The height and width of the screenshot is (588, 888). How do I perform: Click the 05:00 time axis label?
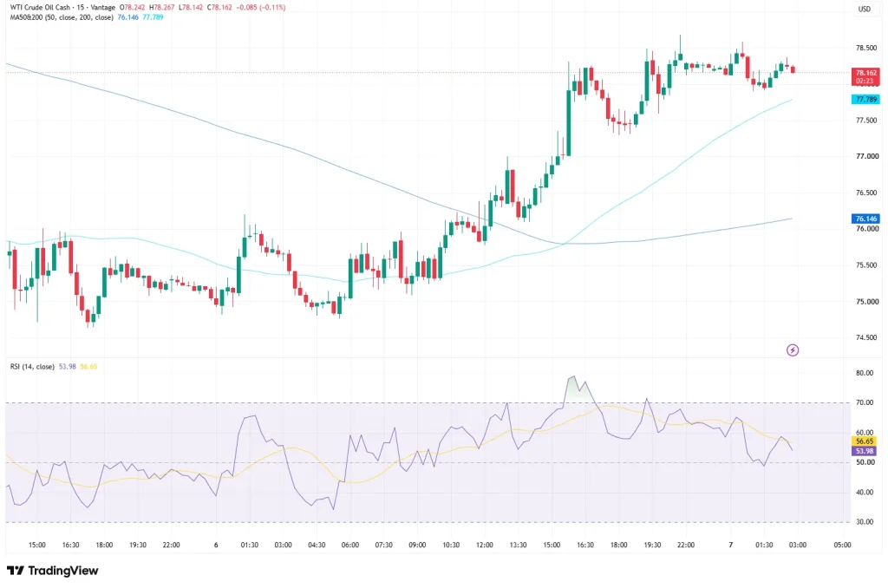pos(842,545)
